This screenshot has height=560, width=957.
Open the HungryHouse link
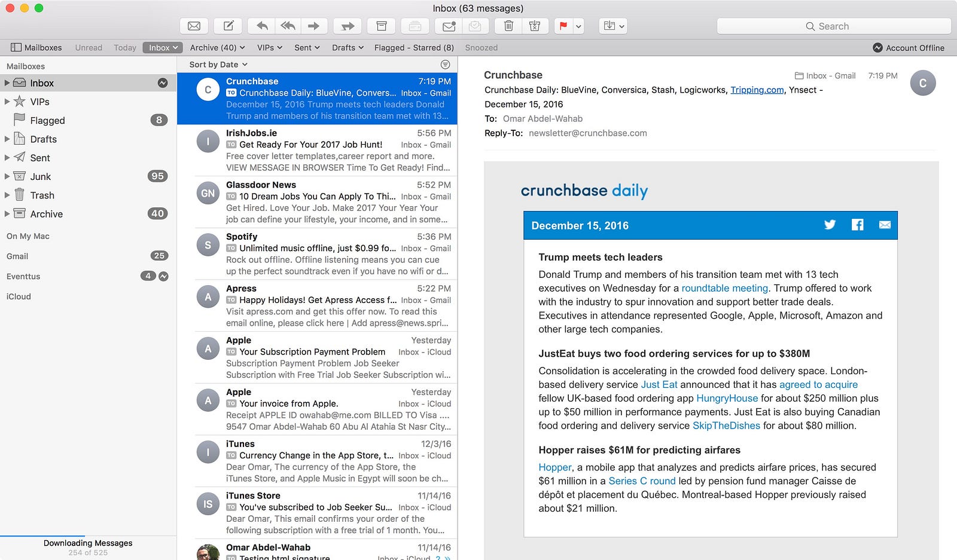[x=727, y=398]
